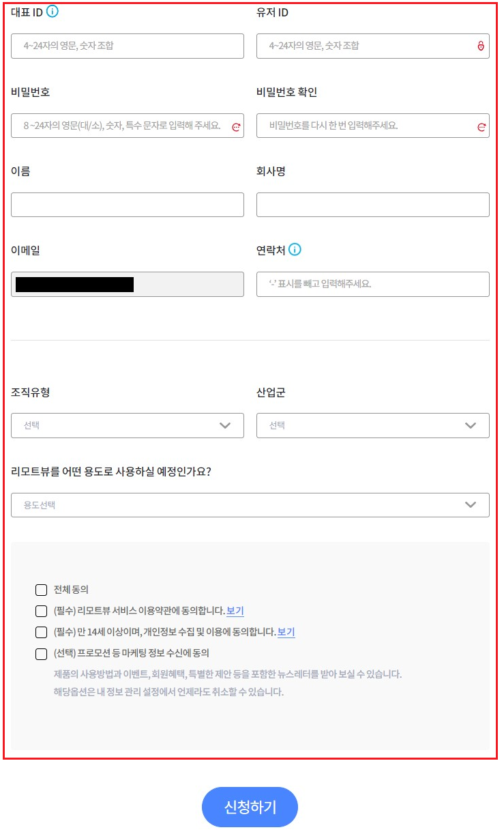
Task: Open the 조직유형 dropdown
Action: click(x=128, y=425)
